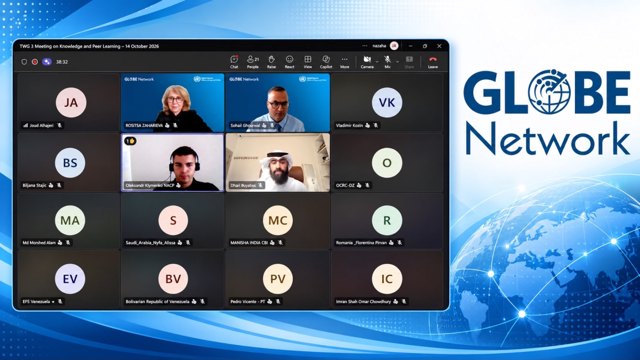Image resolution: width=640 pixels, height=360 pixels.
Task: Select the Dhari video tile
Action: click(278, 162)
